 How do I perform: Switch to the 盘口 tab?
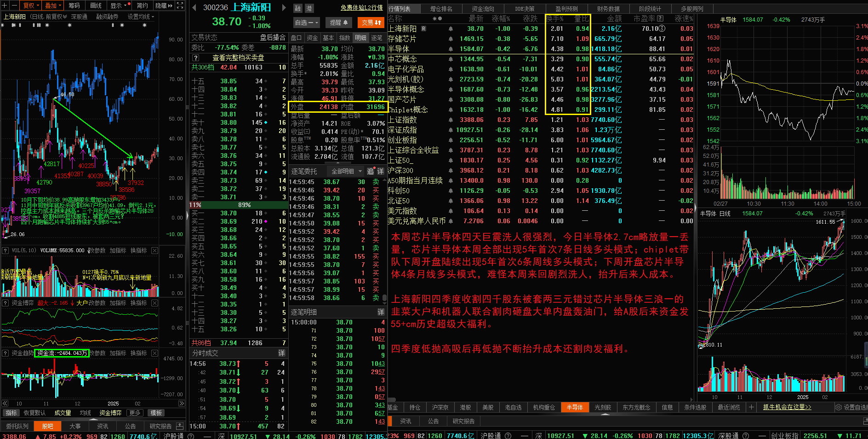(x=296, y=38)
